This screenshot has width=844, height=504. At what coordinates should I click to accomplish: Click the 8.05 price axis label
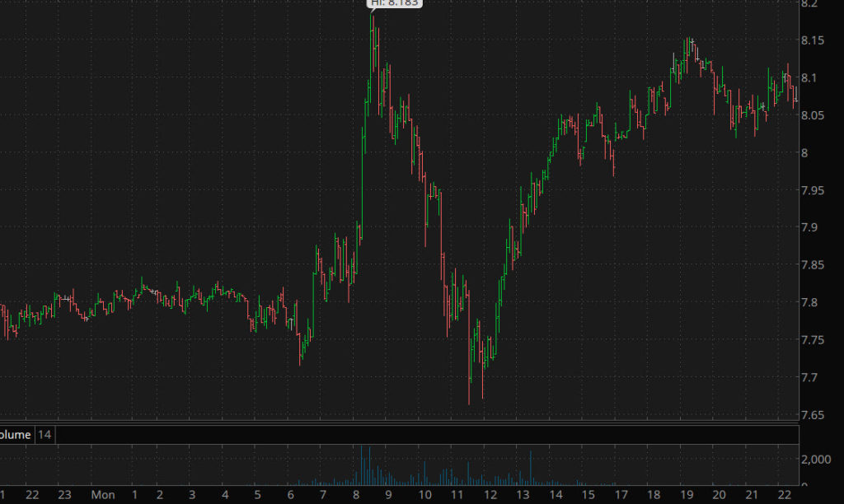click(x=813, y=115)
